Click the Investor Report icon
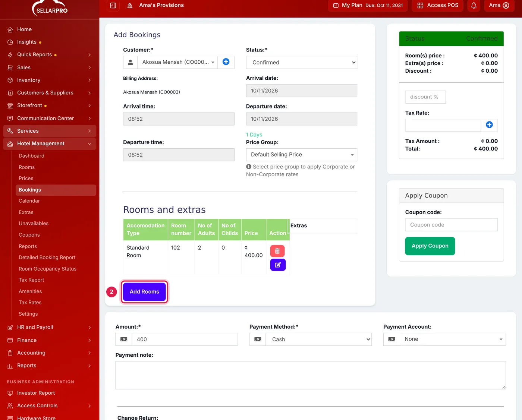The width and height of the screenshot is (522, 420). (10, 393)
